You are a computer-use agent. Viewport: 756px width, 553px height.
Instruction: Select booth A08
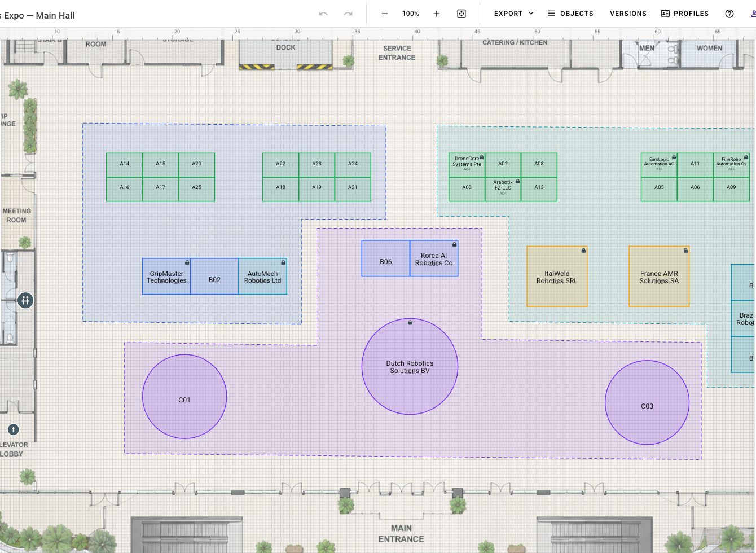[539, 165]
